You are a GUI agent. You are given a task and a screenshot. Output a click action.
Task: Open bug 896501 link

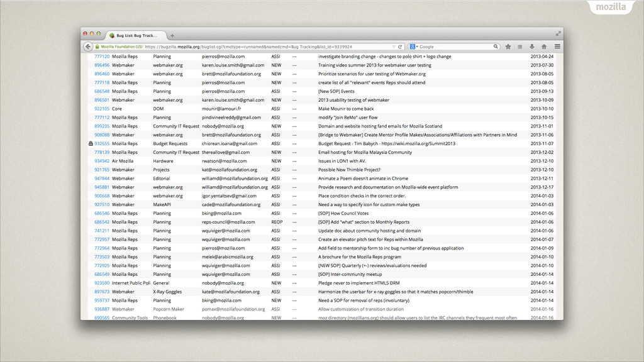pos(102,100)
